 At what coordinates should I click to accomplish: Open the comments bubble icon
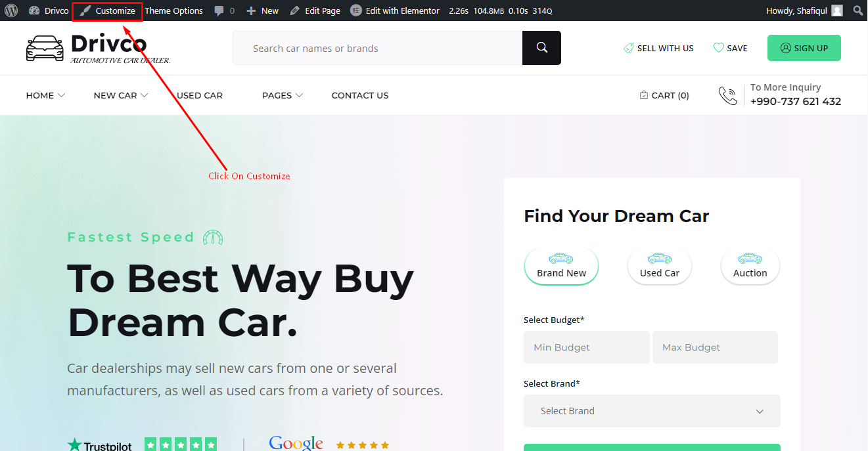[224, 11]
